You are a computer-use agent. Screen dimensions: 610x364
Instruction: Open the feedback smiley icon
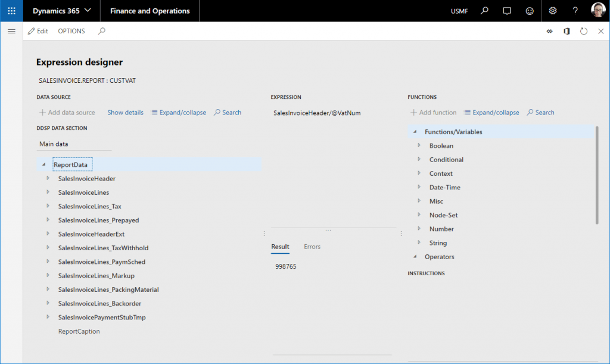click(530, 11)
